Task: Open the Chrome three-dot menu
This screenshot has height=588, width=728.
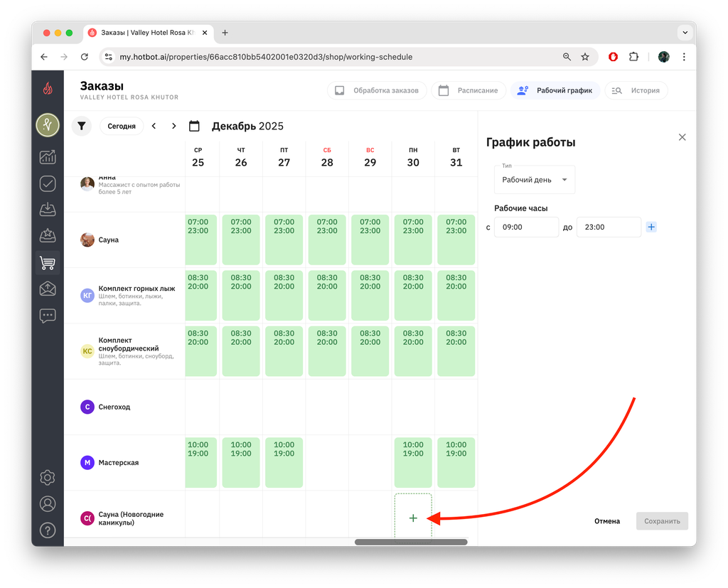Action: (x=684, y=57)
